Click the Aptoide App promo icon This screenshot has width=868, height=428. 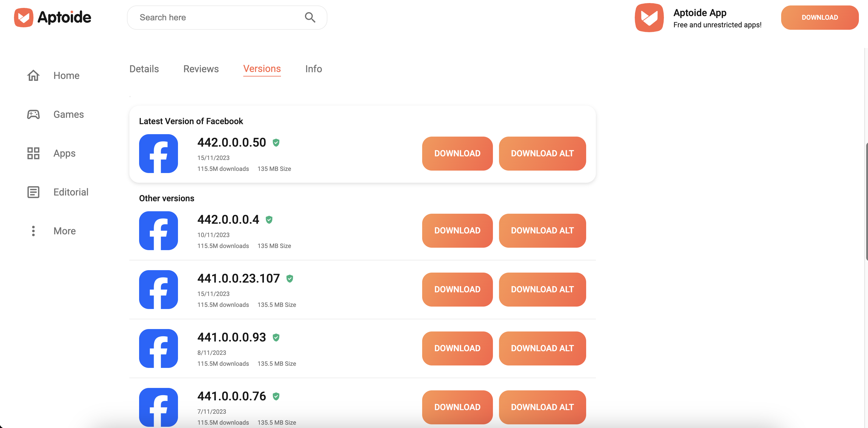point(649,18)
